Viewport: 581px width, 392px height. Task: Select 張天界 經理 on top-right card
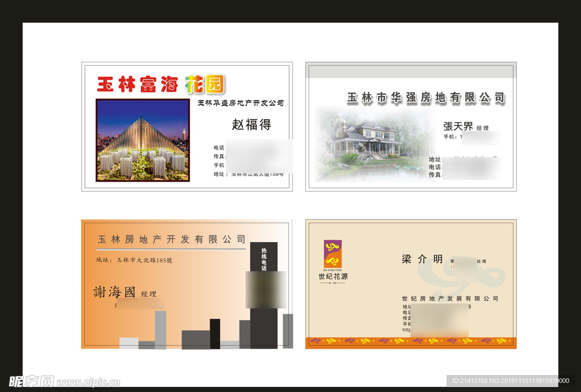coord(465,126)
